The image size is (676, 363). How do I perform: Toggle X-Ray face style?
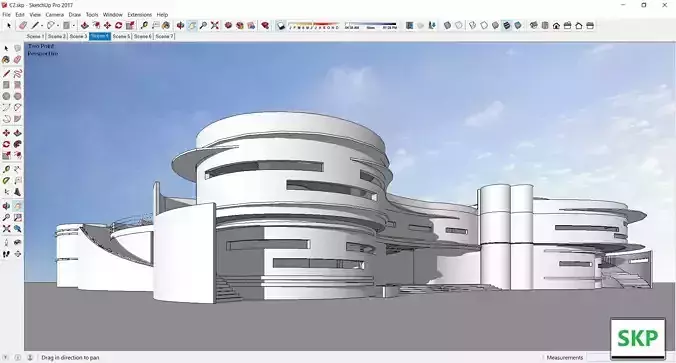point(448,26)
